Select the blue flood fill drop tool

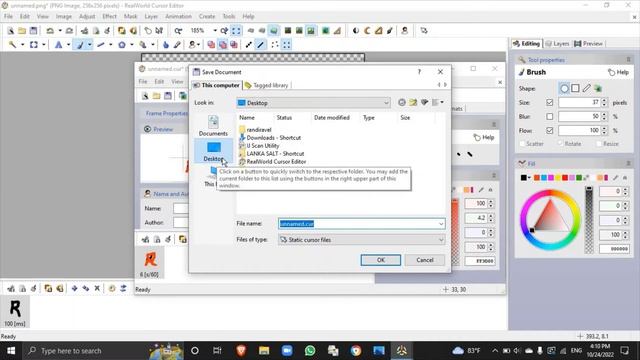[x=165, y=45]
